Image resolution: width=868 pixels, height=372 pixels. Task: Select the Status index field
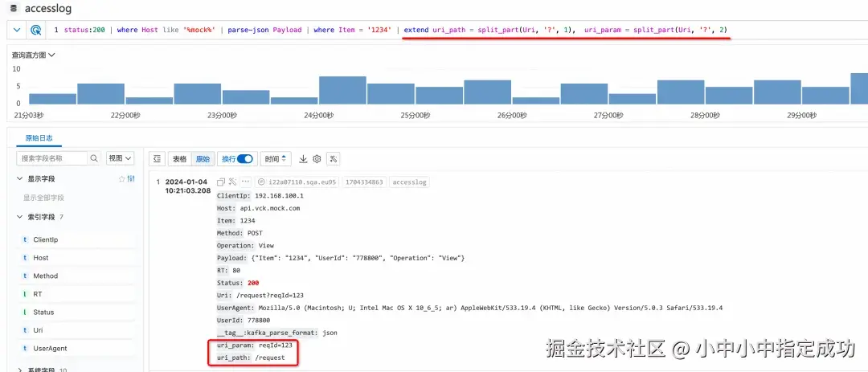(43, 313)
